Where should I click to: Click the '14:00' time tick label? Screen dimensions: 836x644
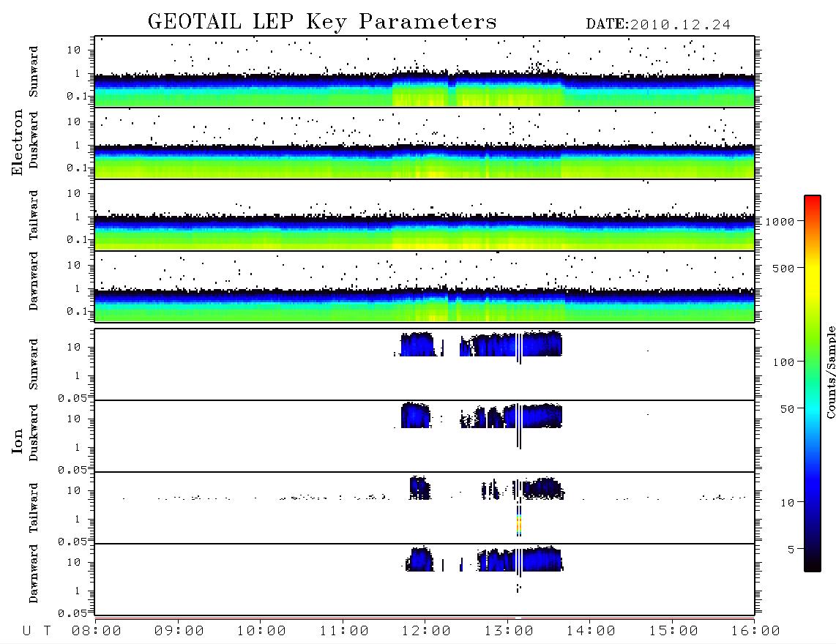(x=591, y=632)
